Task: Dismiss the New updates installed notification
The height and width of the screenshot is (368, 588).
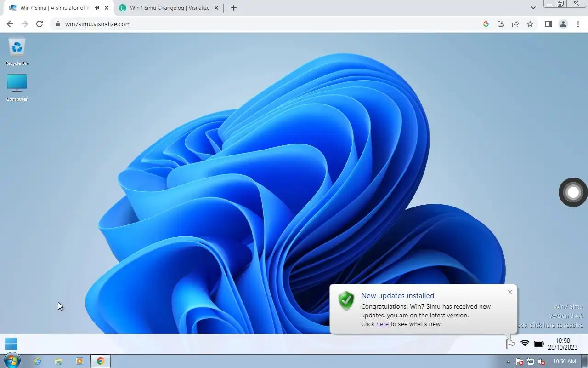Action: [510, 292]
